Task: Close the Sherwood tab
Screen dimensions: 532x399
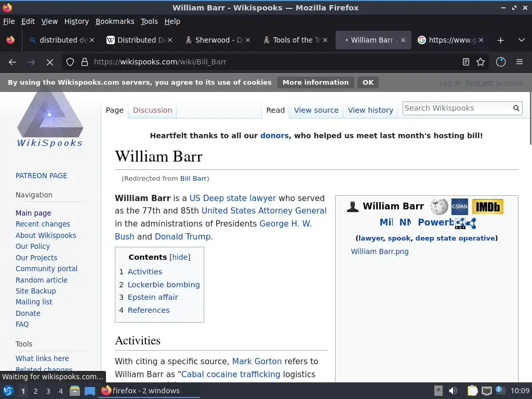Action: tap(248, 40)
